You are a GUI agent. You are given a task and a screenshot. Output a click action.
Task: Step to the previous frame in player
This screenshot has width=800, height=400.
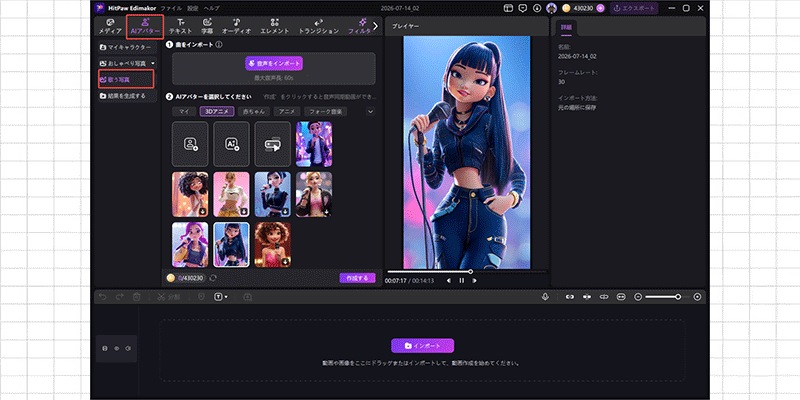coord(449,280)
